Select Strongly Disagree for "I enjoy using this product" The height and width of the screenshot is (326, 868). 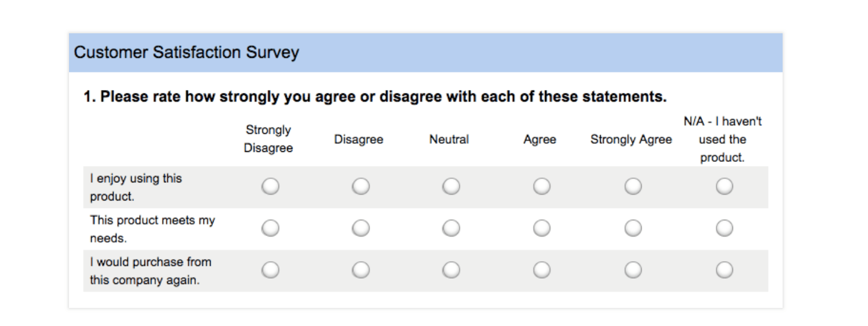270,186
